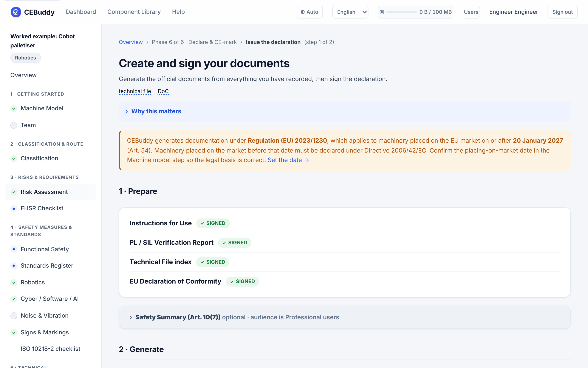Screen dimensions: 588x368
Task: Click the Sign out button
Action: tap(562, 12)
